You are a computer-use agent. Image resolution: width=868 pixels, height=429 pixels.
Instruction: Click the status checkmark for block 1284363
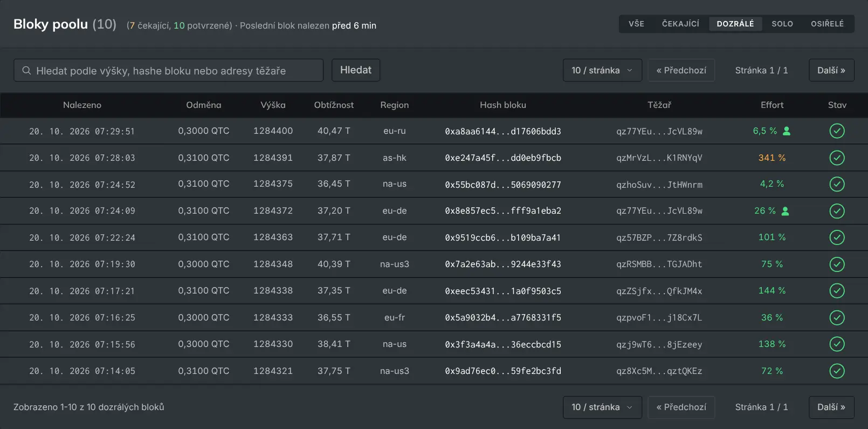point(837,237)
